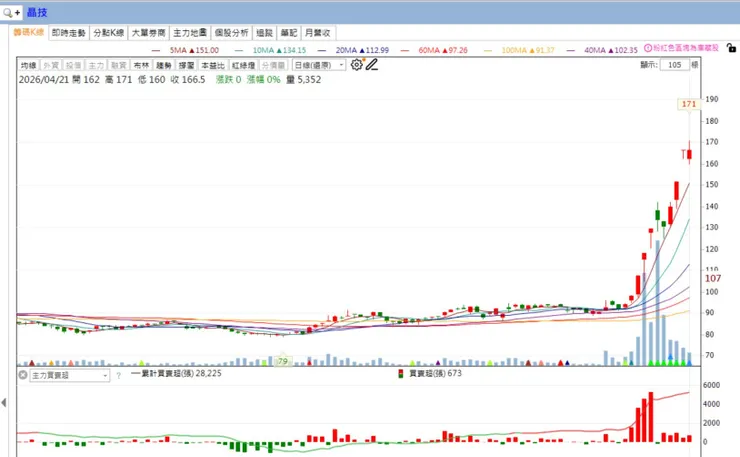Switch to the 籌碼K線 tab
Screen dimensions: 740x457
point(28,32)
